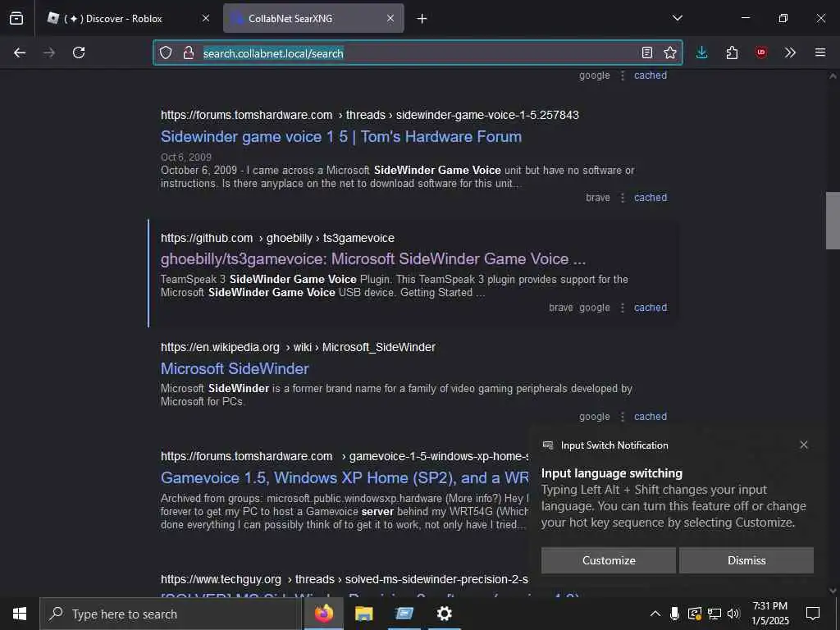
Task: Open Firefox View sidebar icon
Action: 16,18
